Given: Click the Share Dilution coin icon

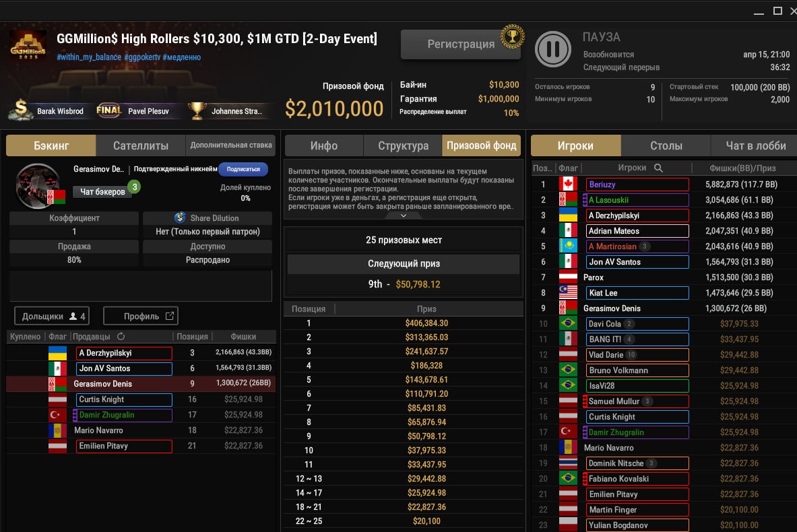Looking at the screenshot, I should click(x=180, y=218).
